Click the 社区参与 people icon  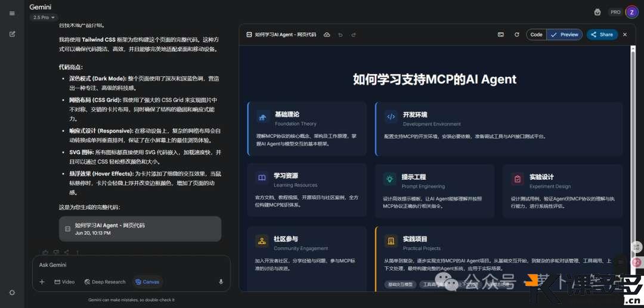(262, 241)
